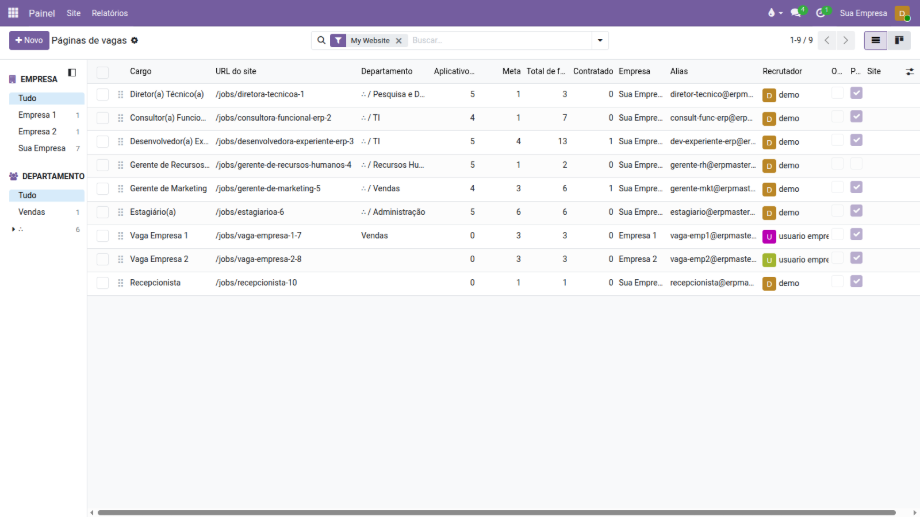
Task: Open the website switcher drop icon
Action: (773, 13)
